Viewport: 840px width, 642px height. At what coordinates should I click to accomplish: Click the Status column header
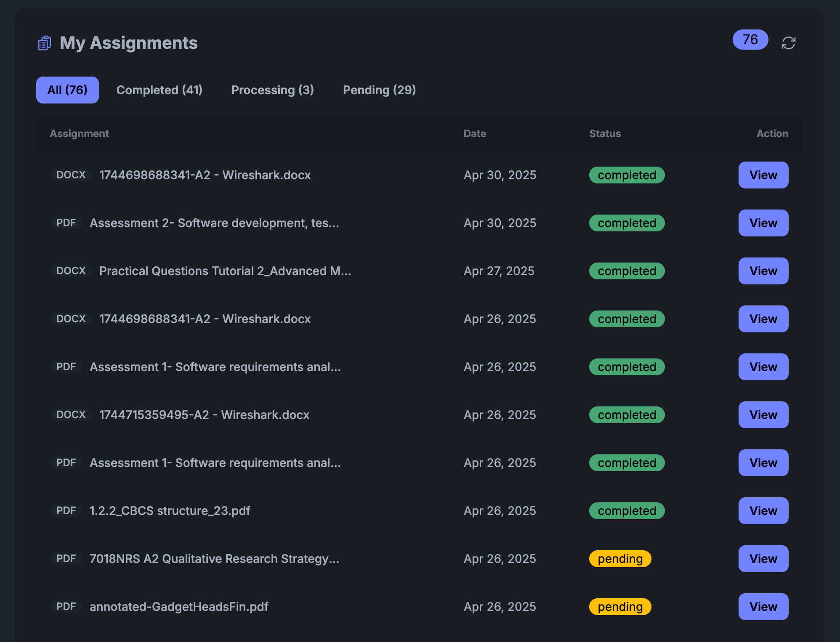(605, 134)
